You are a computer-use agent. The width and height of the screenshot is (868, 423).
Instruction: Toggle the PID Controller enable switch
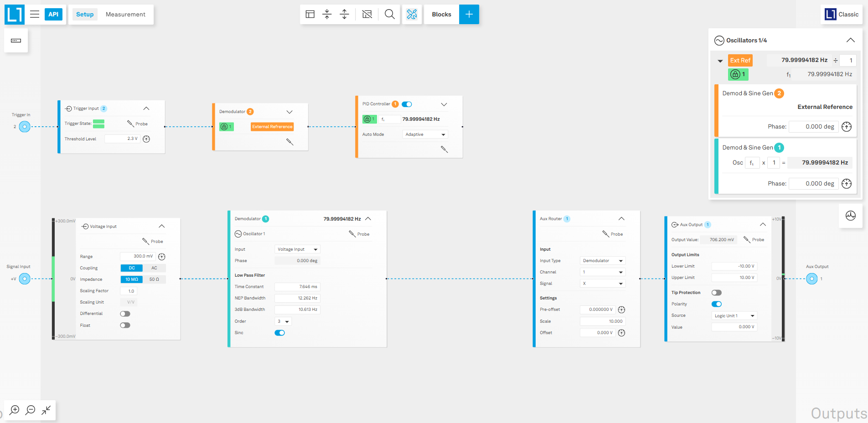click(x=407, y=104)
